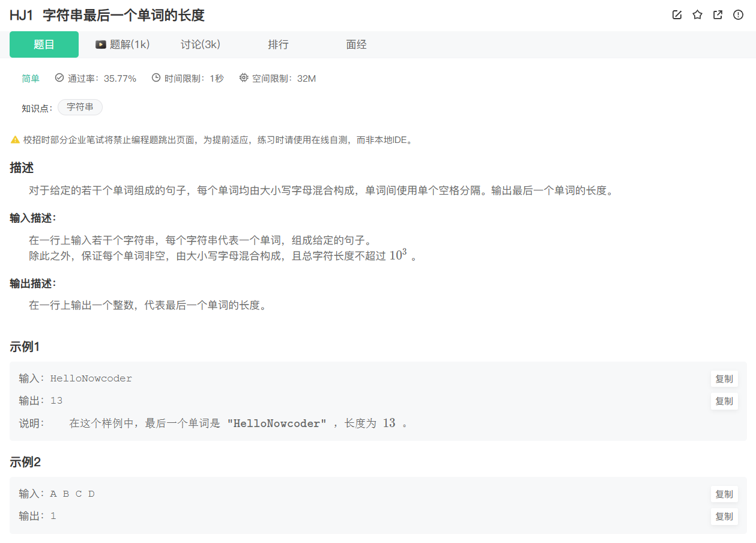756x543 pixels.
Task: Click the 字符串 knowledge point tag
Action: [x=80, y=107]
